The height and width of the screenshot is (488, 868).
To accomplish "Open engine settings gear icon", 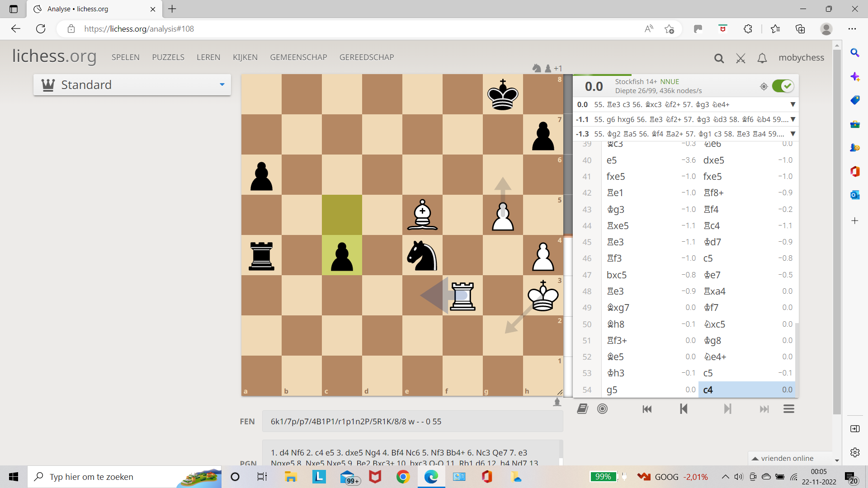I will click(764, 86).
